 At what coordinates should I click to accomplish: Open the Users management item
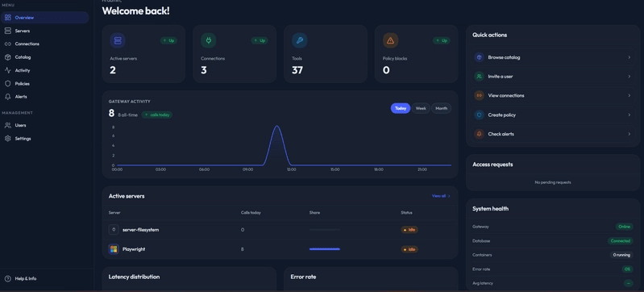pos(45,126)
